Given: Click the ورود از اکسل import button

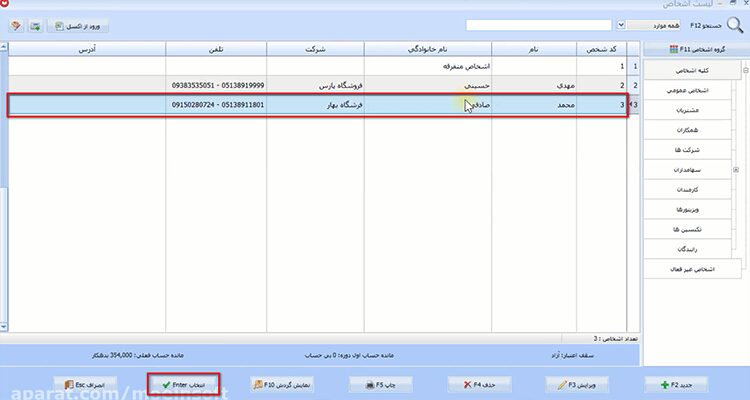Looking at the screenshot, I should coord(78,26).
